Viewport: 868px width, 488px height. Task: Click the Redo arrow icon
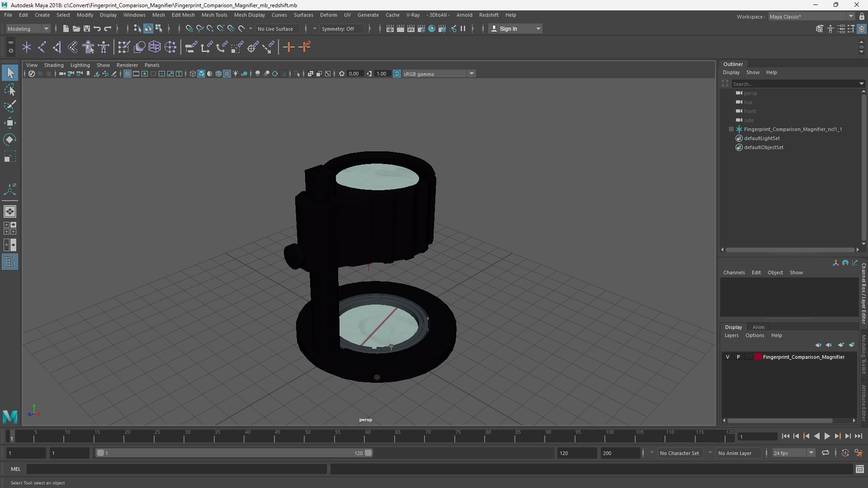(x=108, y=28)
